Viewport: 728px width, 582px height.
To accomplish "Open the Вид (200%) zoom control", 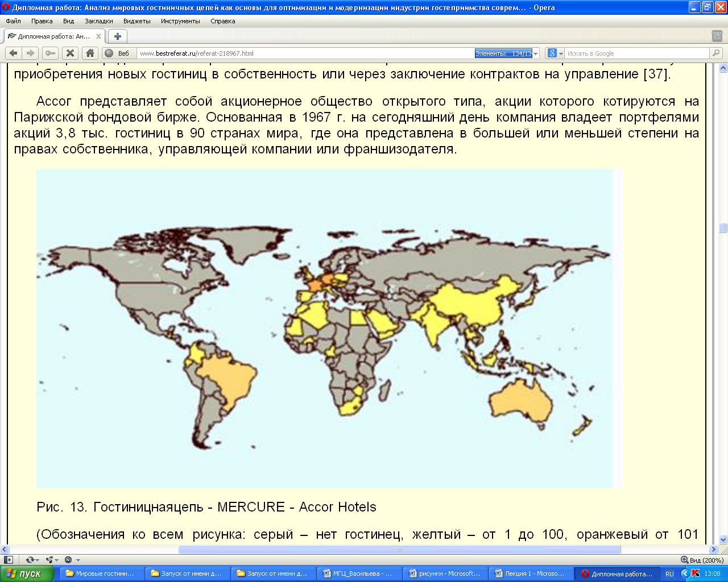I will point(702,560).
